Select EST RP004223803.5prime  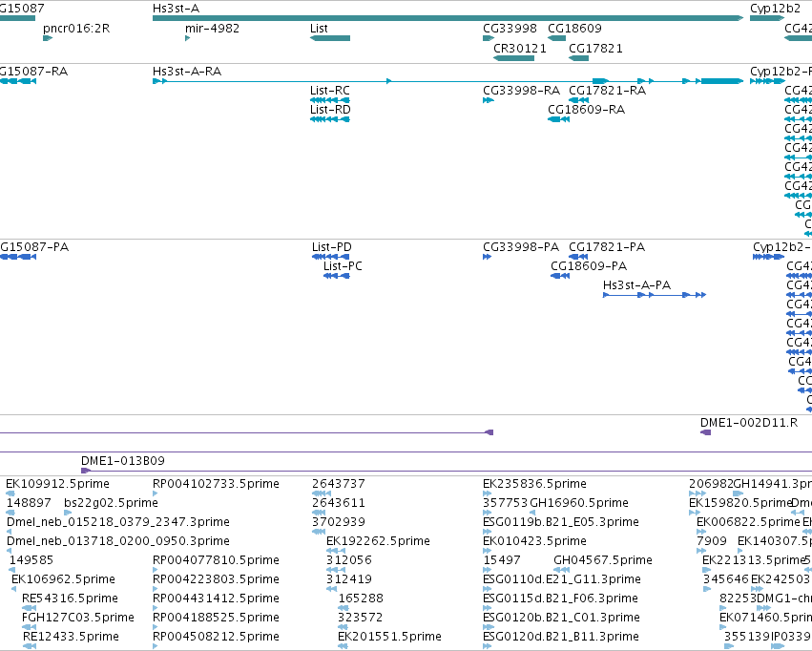[216, 579]
